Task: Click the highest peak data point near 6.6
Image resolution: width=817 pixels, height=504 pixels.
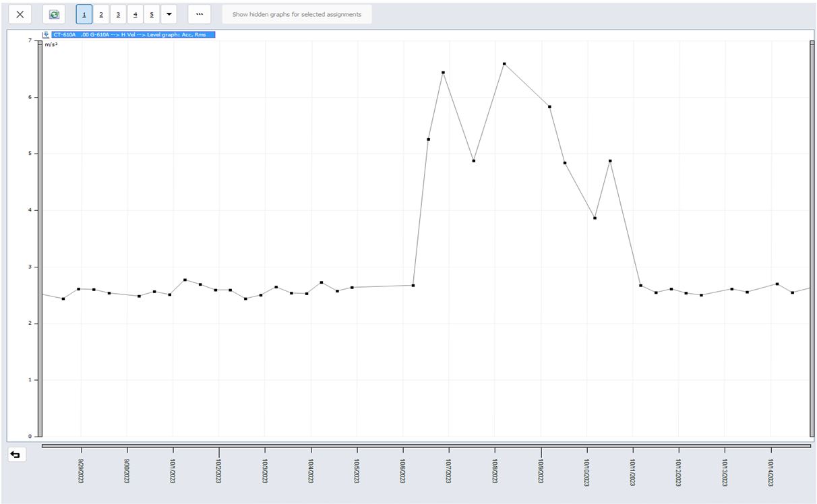Action: 504,64
